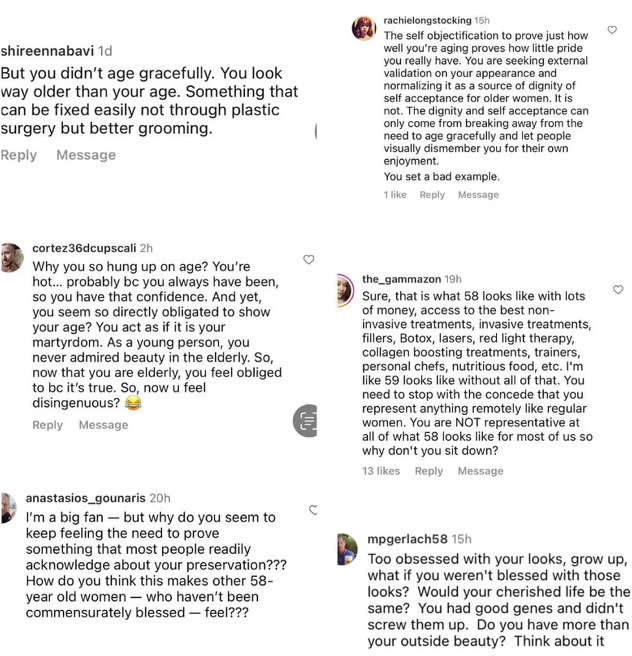This screenshot has width=632, height=656.
Task: Like cortez36dcupscali's comment with the heart
Action: point(309,260)
